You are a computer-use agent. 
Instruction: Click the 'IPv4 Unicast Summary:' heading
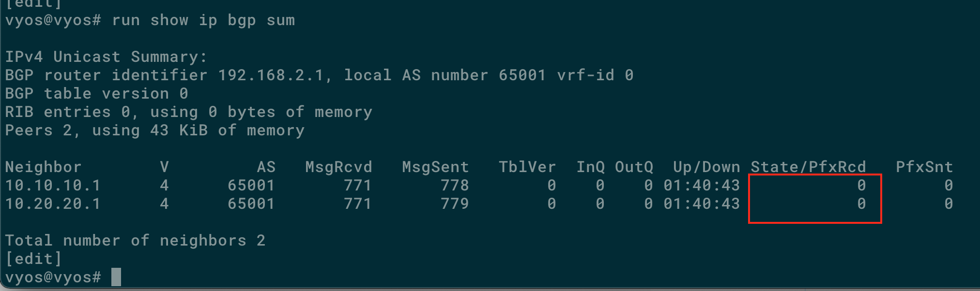106,57
